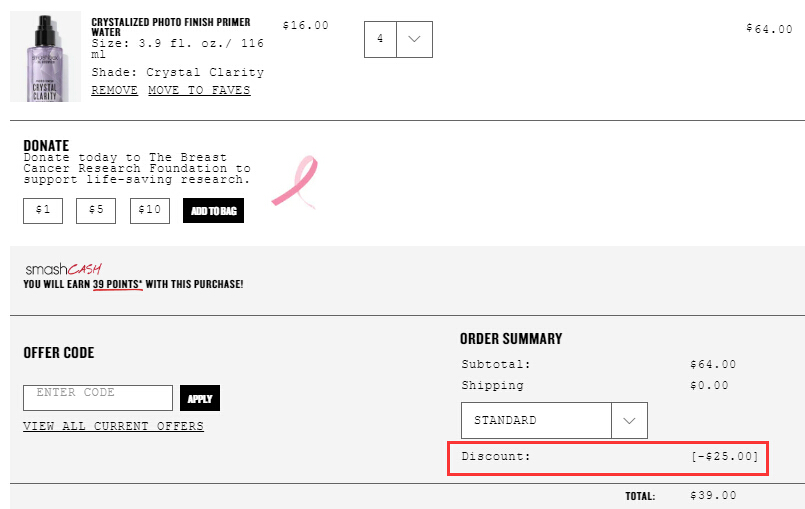This screenshot has width=805, height=509.
Task: Add donation with ADD TO BAG button
Action: pyautogui.click(x=214, y=211)
